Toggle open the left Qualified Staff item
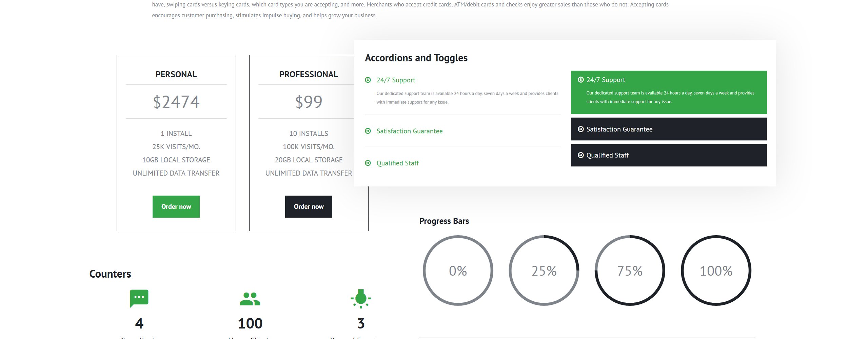 tap(398, 163)
